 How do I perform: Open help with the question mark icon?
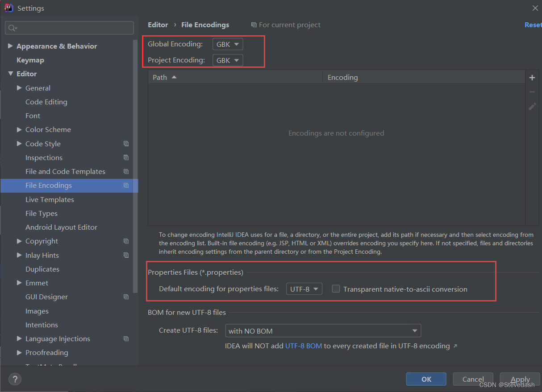pyautogui.click(x=15, y=380)
